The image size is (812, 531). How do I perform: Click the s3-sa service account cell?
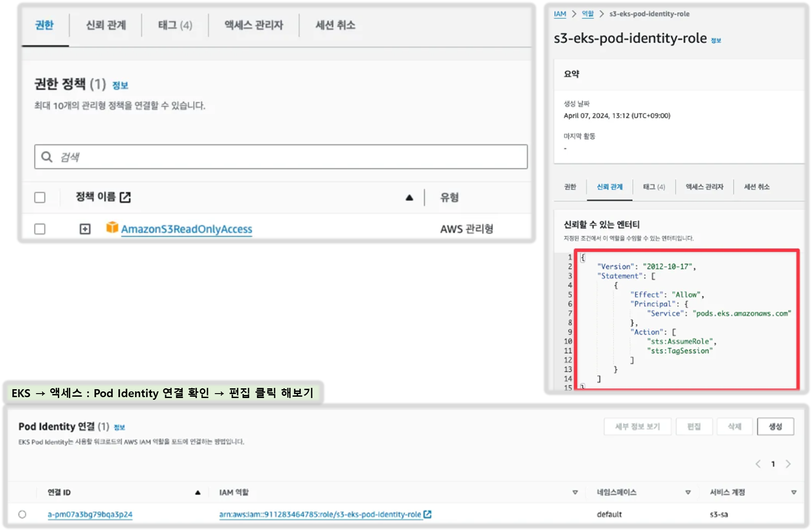click(719, 514)
